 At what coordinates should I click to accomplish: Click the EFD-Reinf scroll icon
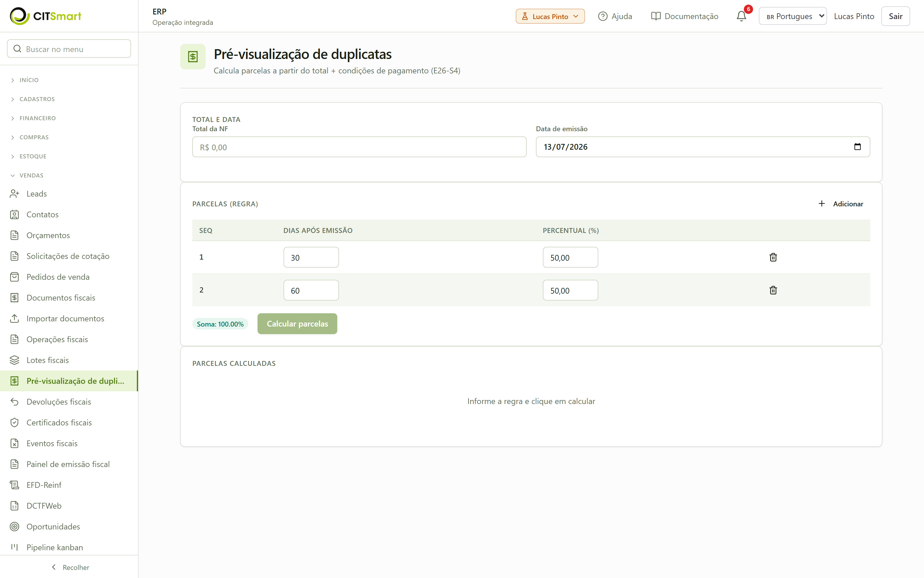click(x=14, y=485)
